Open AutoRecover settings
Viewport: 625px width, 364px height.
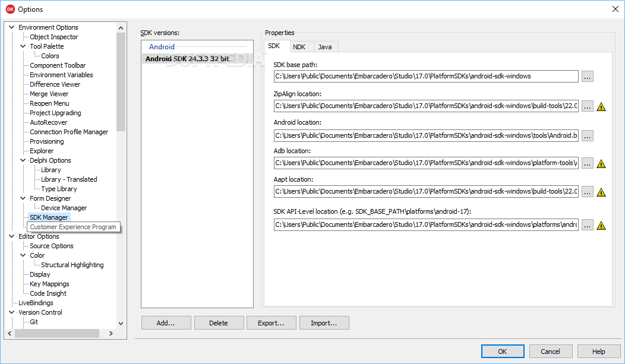[x=49, y=123]
